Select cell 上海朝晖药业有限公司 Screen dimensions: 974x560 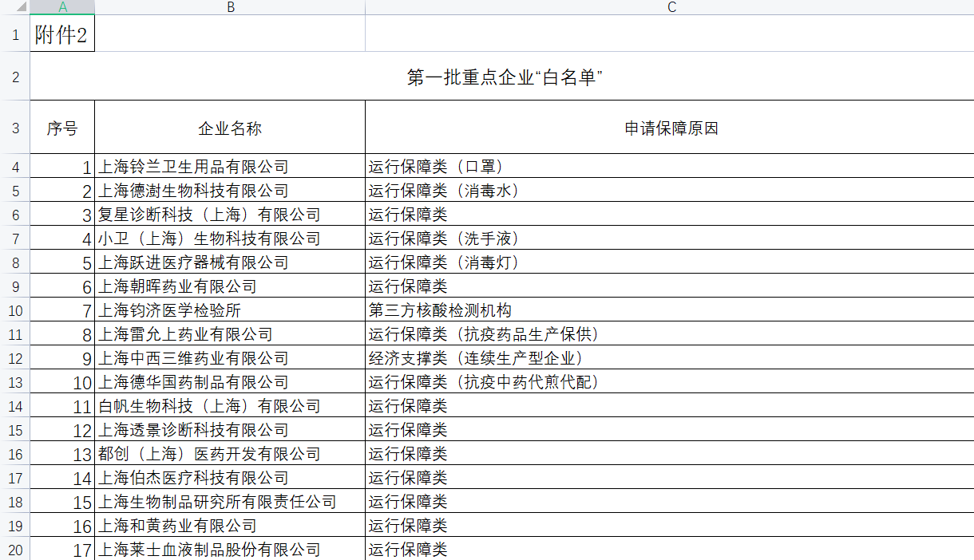pos(230,286)
